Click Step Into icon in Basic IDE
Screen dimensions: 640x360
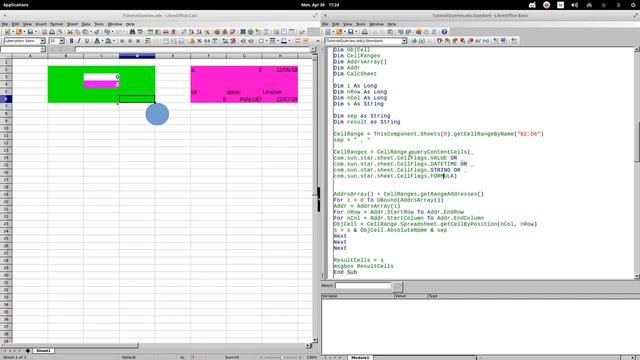[x=447, y=41]
